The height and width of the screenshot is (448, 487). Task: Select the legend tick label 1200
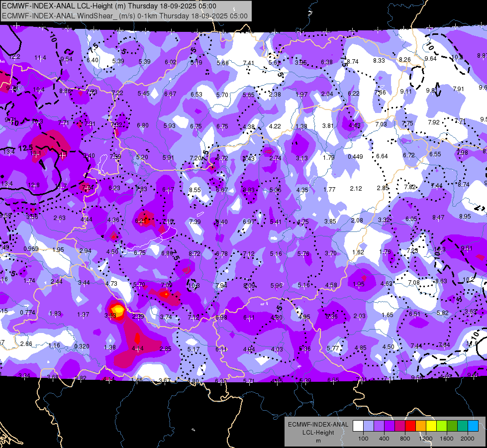pyautogui.click(x=426, y=439)
